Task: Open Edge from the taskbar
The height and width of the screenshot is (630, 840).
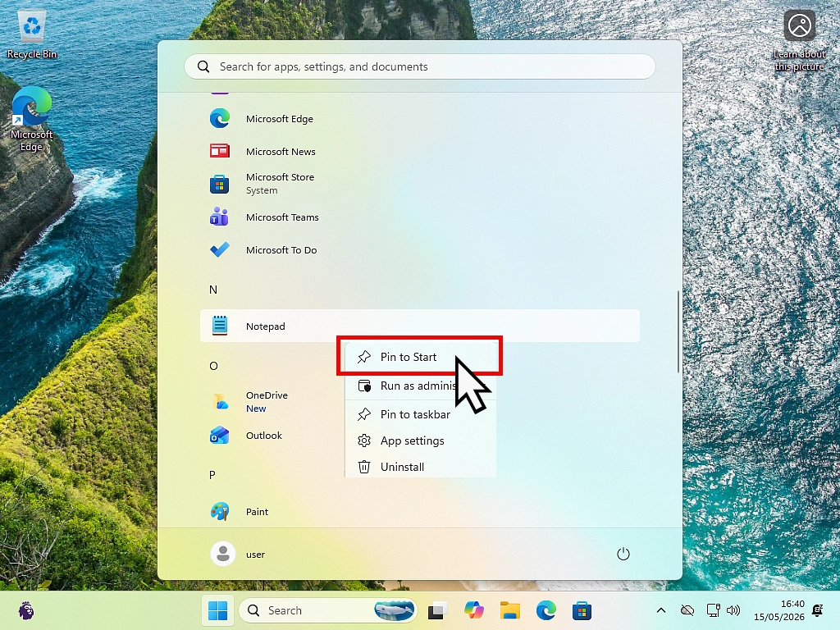Action: (x=546, y=610)
